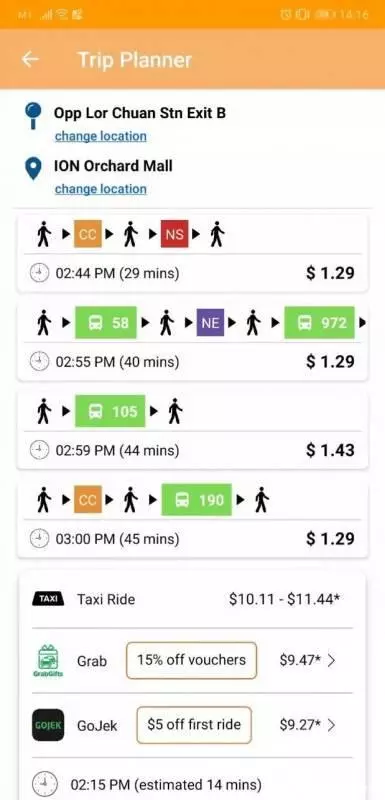Select the bus 58 badge
The image size is (385, 800).
[x=106, y=322]
